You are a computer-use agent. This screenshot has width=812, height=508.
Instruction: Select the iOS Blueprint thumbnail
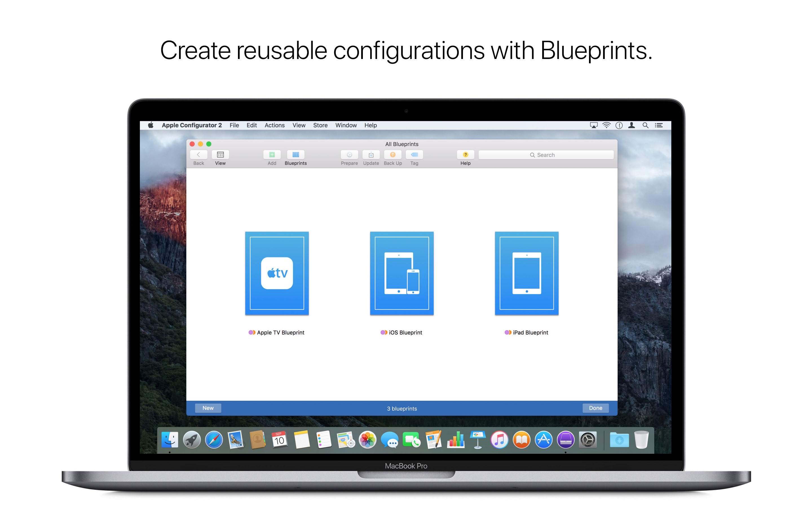402,273
